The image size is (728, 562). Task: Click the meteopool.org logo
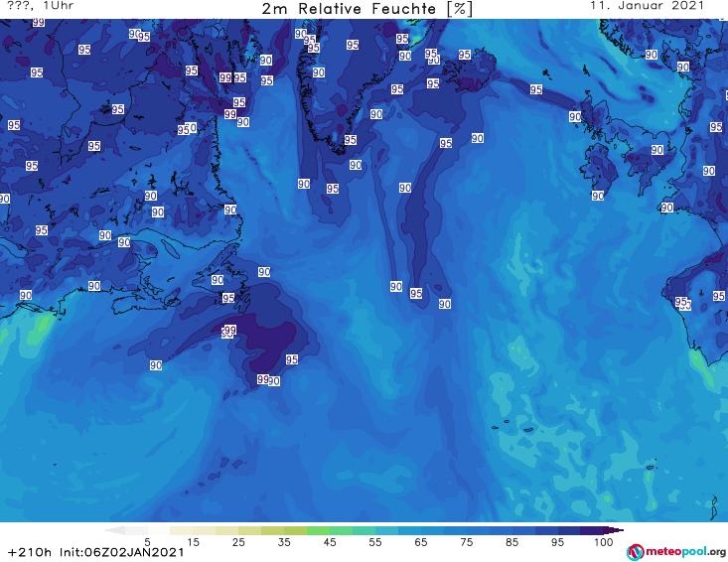(x=676, y=552)
